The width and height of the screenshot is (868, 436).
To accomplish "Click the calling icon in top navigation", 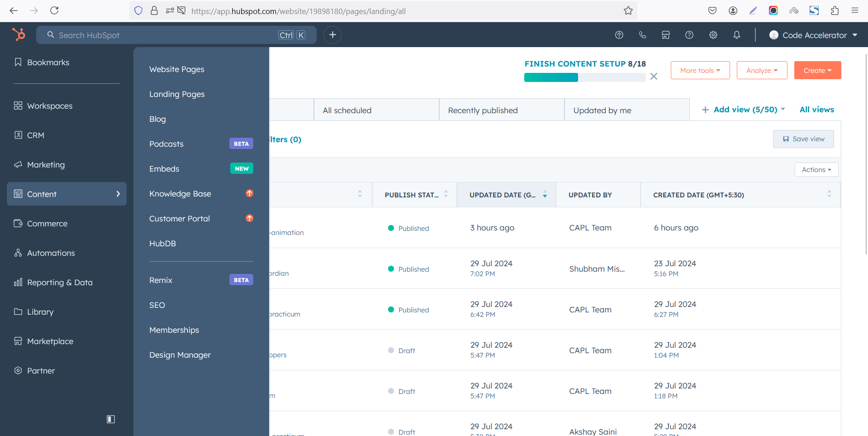I will 642,35.
